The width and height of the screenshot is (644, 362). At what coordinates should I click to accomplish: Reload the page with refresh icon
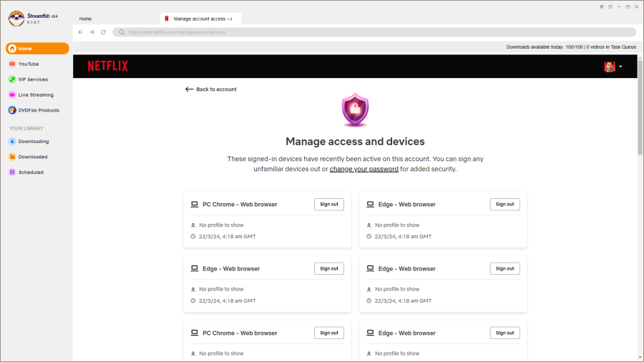coord(103,32)
